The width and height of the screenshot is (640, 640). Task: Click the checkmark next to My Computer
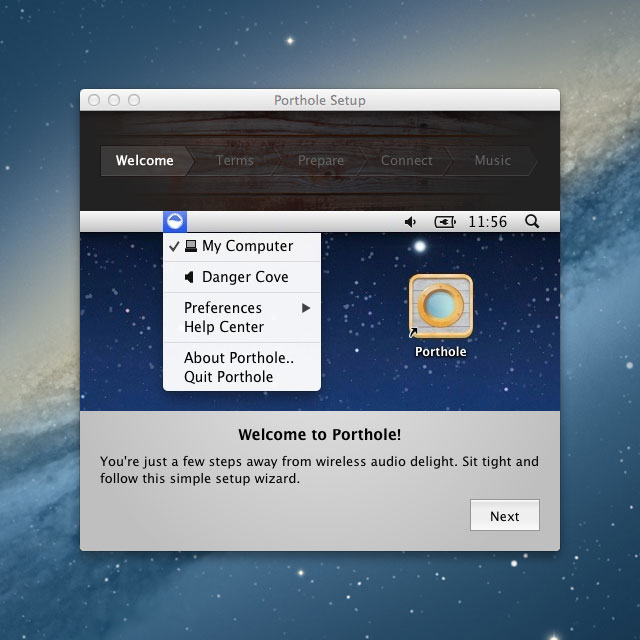pyautogui.click(x=174, y=246)
